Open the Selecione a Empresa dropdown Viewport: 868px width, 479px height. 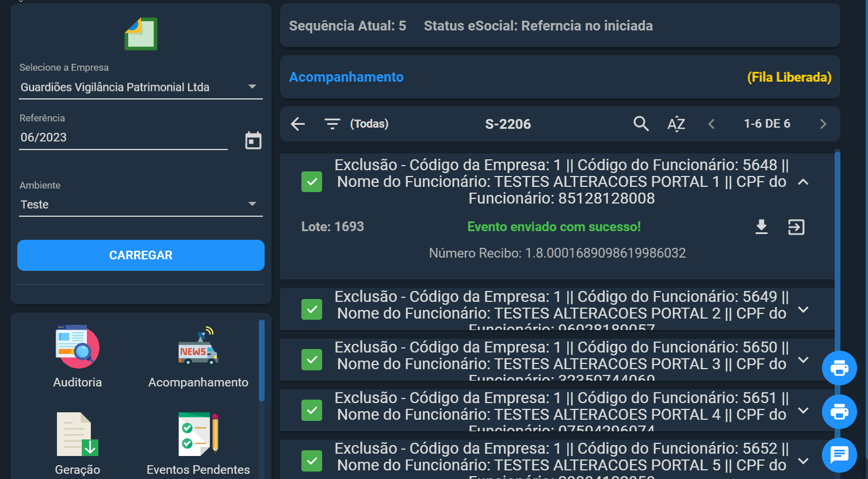141,87
